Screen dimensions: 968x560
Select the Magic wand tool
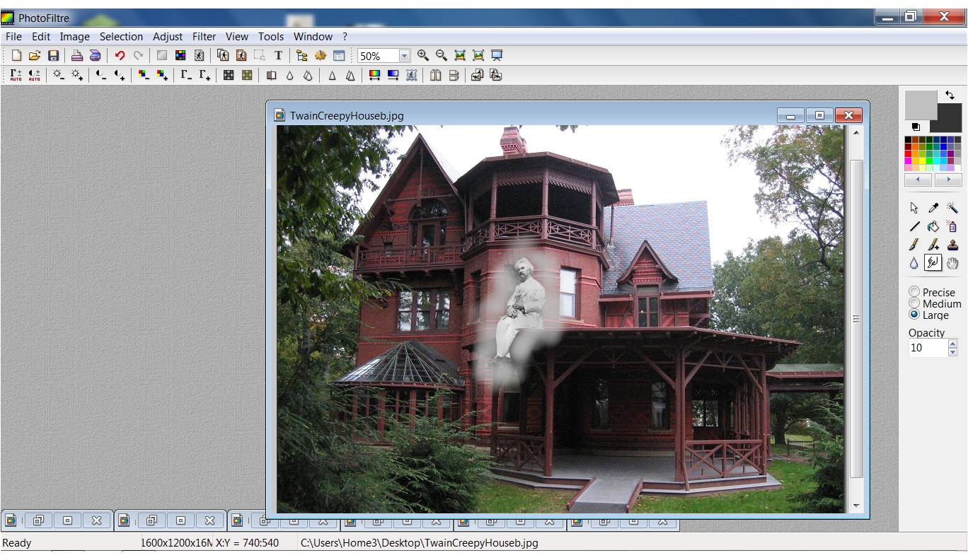952,208
